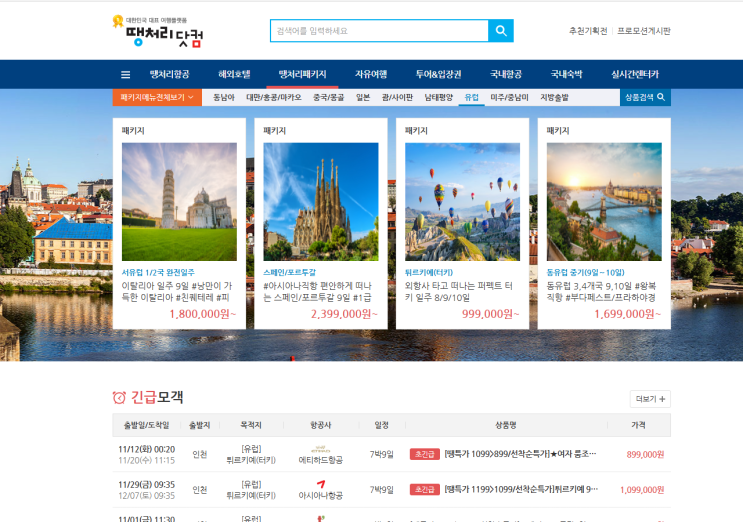
Task: Switch to the 남태평양 region tab
Action: pyautogui.click(x=439, y=97)
